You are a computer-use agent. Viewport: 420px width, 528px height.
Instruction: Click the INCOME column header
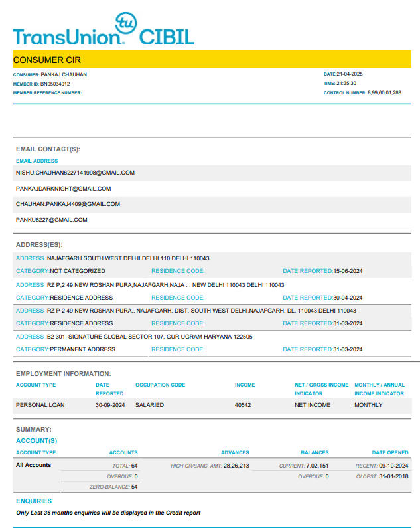pyautogui.click(x=245, y=385)
